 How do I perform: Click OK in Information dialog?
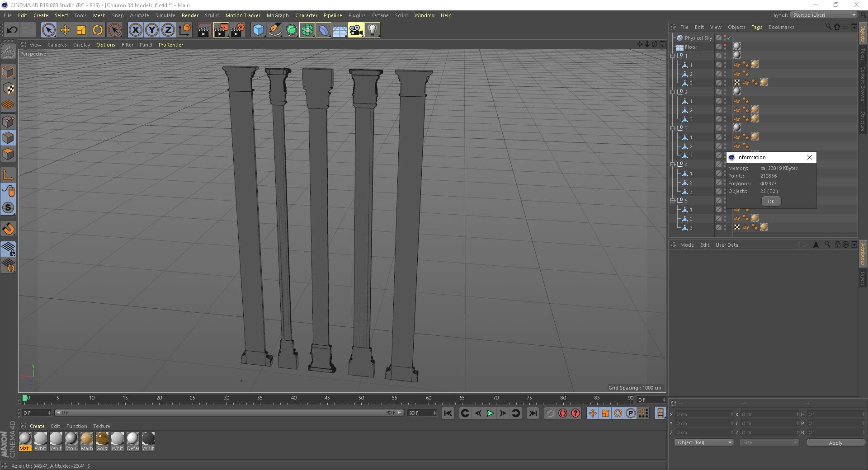pyautogui.click(x=771, y=202)
